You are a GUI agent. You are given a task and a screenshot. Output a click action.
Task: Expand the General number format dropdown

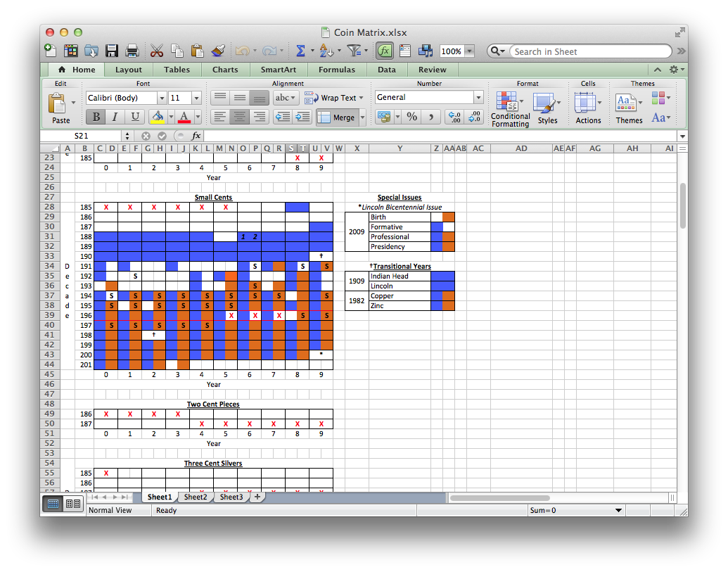point(478,98)
